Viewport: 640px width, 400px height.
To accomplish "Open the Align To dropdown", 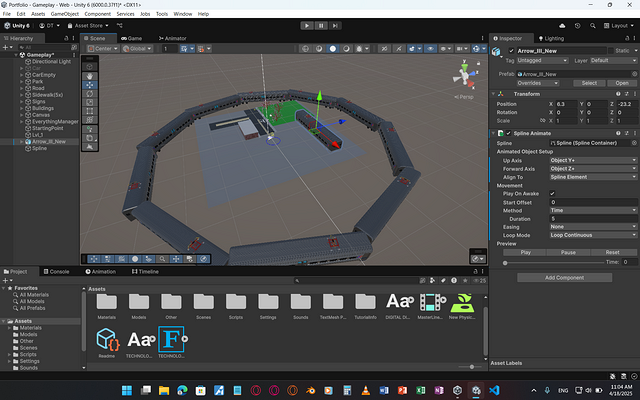I will point(593,177).
